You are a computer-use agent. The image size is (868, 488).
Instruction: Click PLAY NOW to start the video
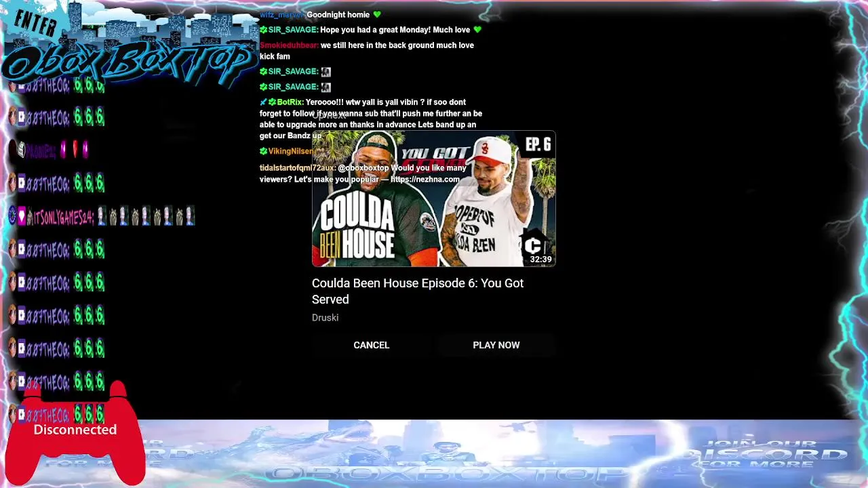pyautogui.click(x=496, y=345)
